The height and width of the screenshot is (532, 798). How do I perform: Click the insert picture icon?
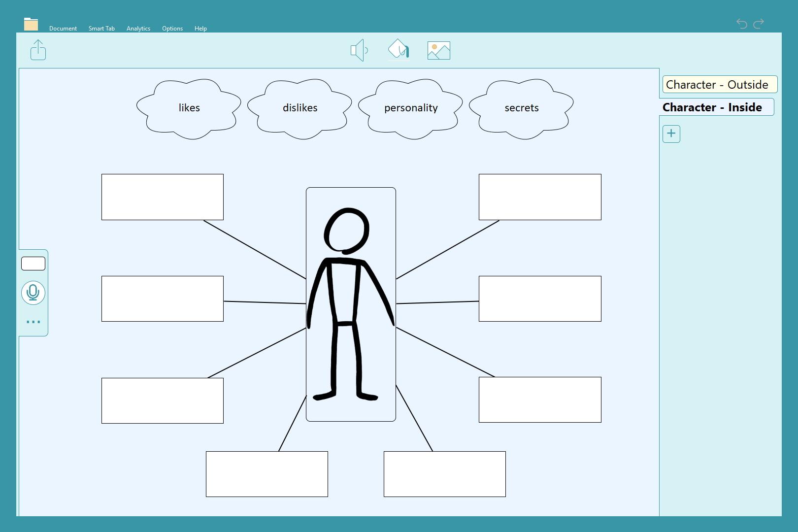pyautogui.click(x=438, y=50)
